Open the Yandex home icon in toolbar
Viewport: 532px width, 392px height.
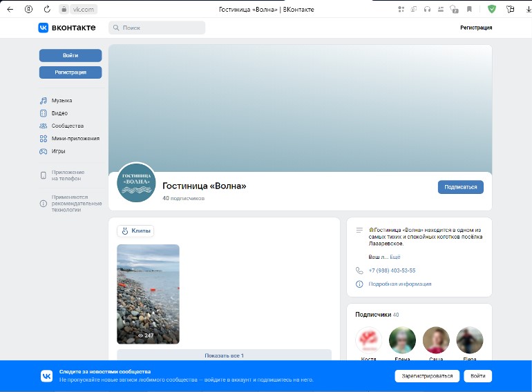click(28, 10)
